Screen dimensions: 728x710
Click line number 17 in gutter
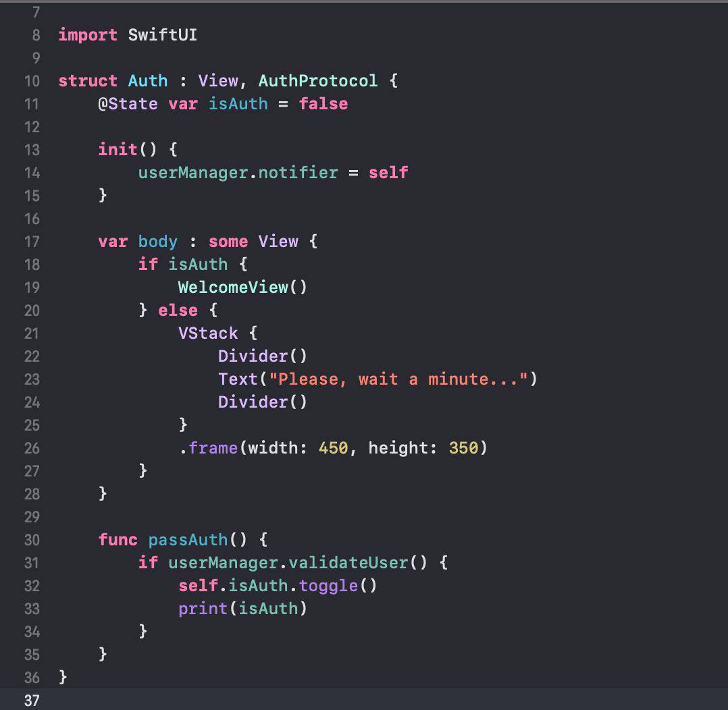32,242
